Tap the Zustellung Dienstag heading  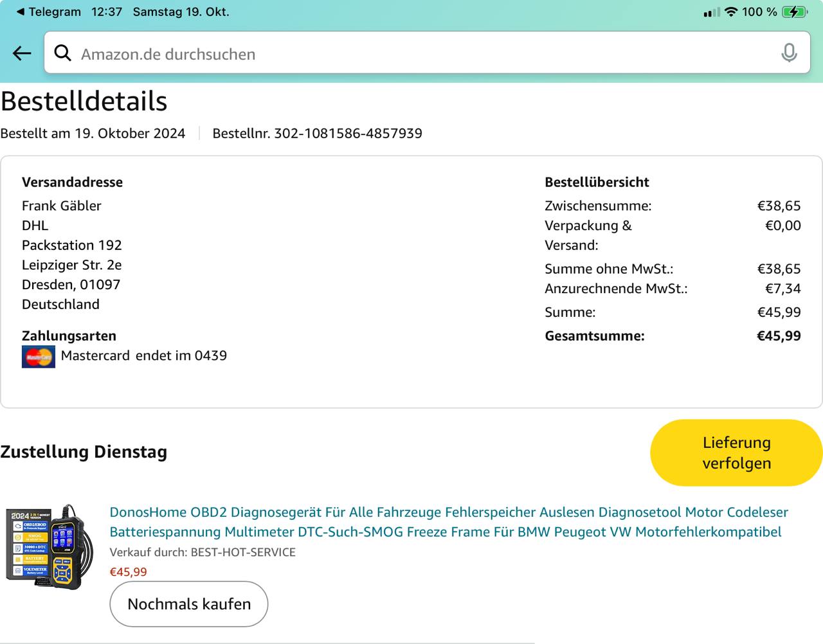point(84,452)
